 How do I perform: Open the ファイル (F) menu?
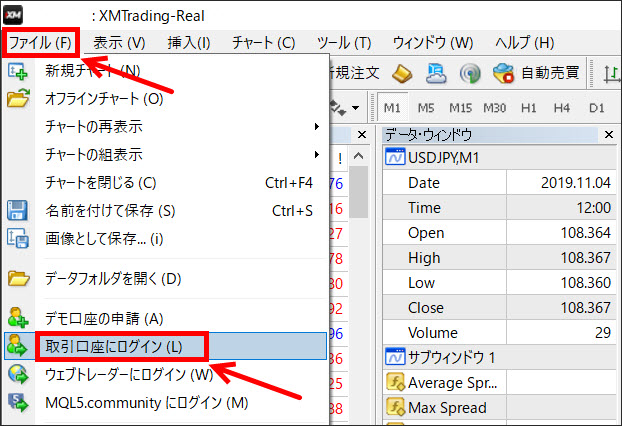[40, 42]
